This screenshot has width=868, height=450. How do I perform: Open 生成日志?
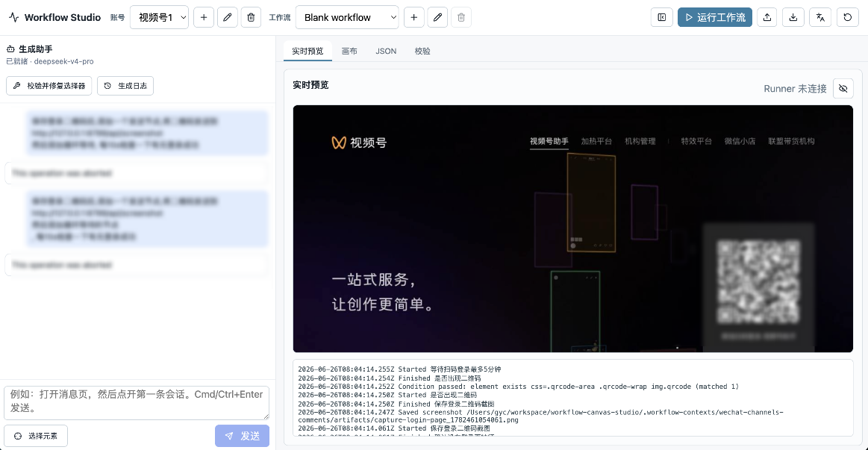(125, 86)
